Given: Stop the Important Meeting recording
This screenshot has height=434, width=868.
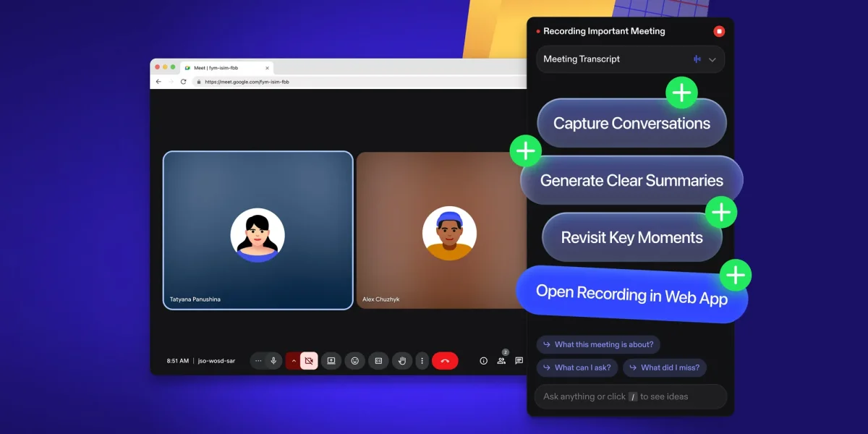Looking at the screenshot, I should pyautogui.click(x=718, y=31).
